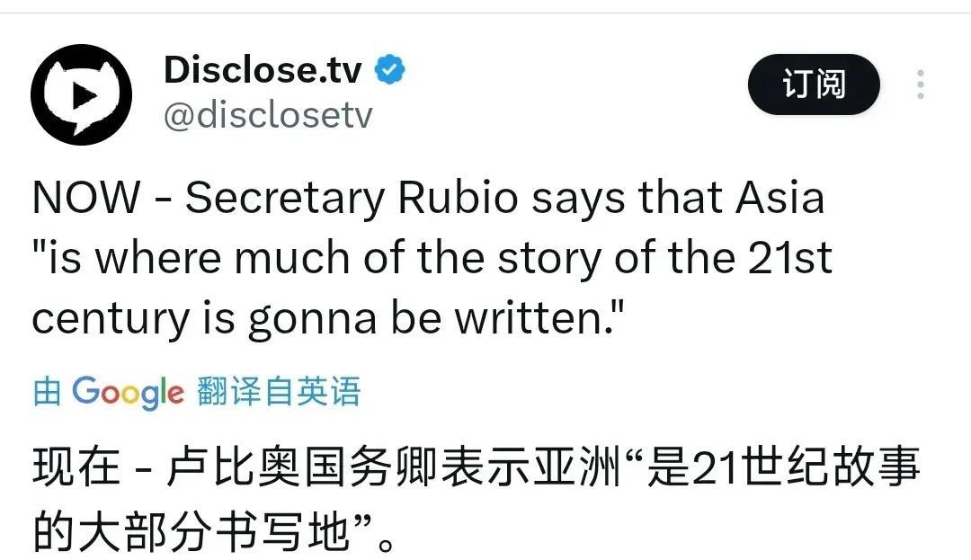
Task: Select 亚洲 in the translated text
Action: [578, 467]
